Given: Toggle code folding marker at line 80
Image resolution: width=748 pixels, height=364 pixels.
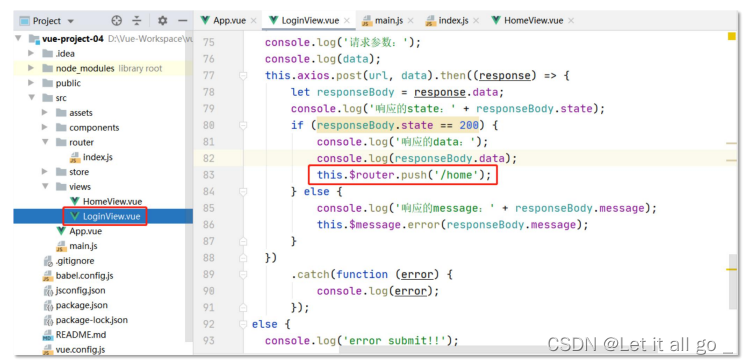Looking at the screenshot, I should pyautogui.click(x=244, y=125).
